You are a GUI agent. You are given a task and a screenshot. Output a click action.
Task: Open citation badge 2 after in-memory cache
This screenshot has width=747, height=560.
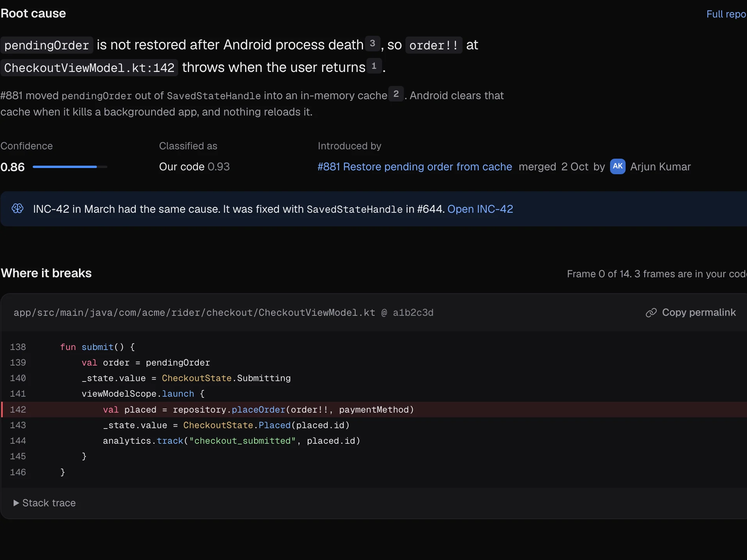tap(396, 94)
